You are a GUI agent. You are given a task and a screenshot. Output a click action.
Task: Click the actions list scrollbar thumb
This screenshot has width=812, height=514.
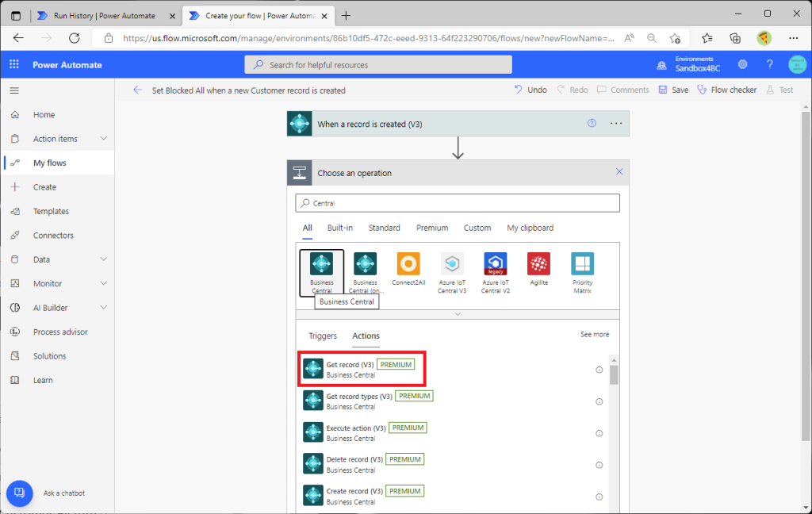[614, 374]
